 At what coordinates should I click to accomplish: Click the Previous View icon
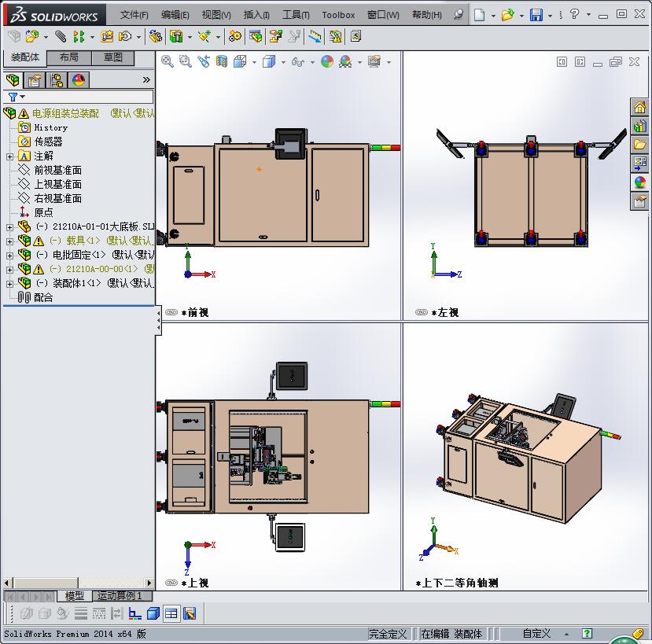pos(204,61)
